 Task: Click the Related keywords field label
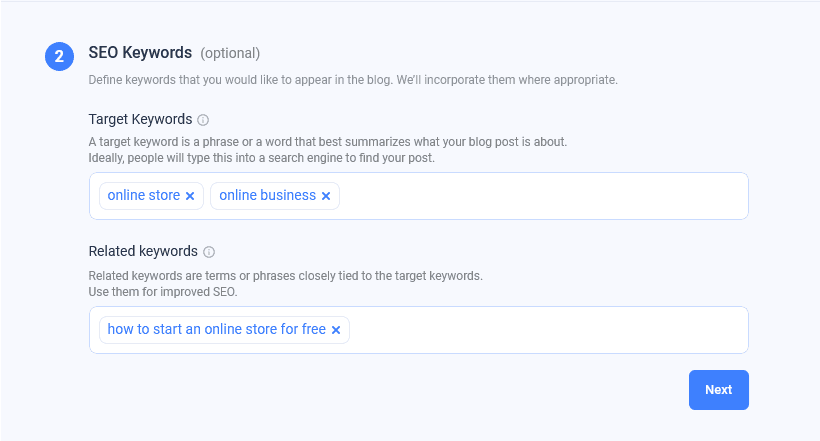(143, 251)
